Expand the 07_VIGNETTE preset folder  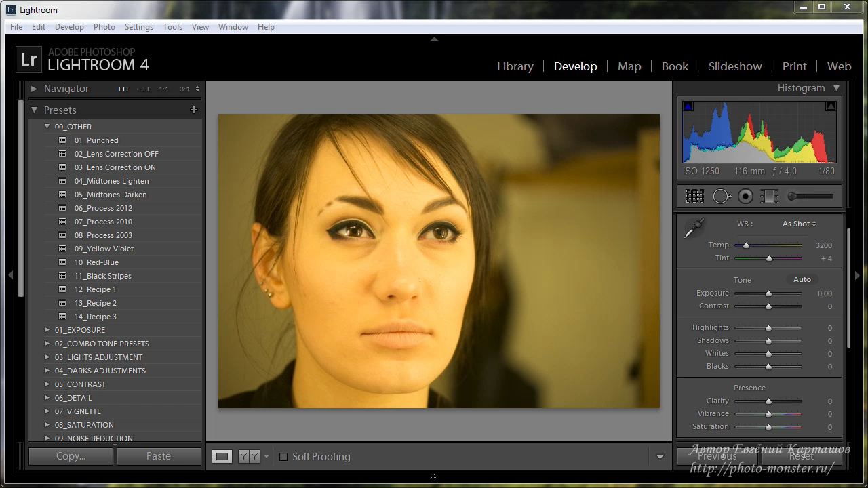(x=47, y=411)
